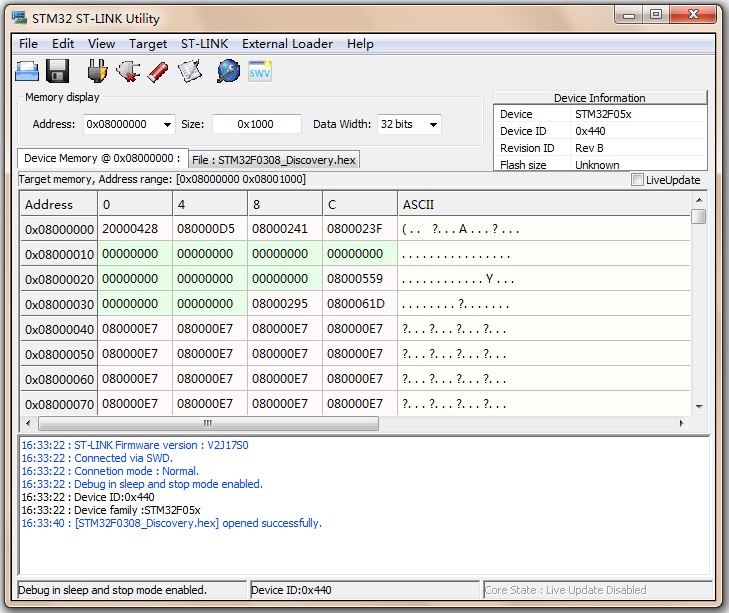729x613 pixels.
Task: Click the Flash size value Unknown
Action: (597, 165)
